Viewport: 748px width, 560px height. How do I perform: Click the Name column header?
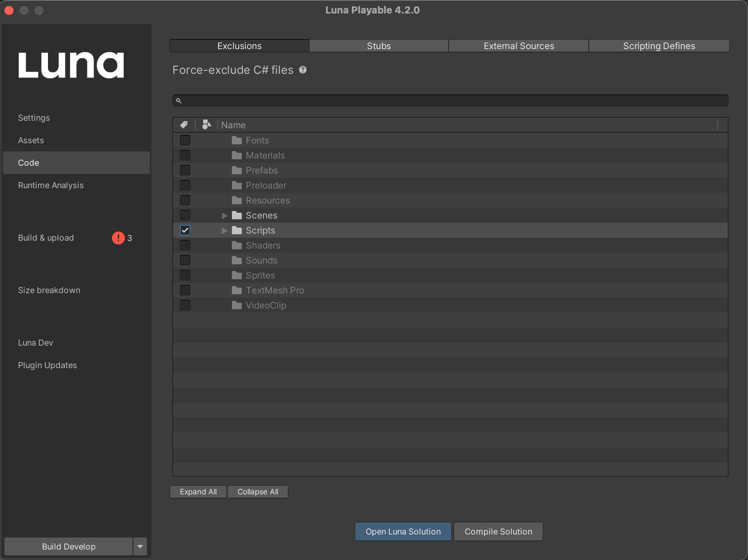pyautogui.click(x=468, y=125)
